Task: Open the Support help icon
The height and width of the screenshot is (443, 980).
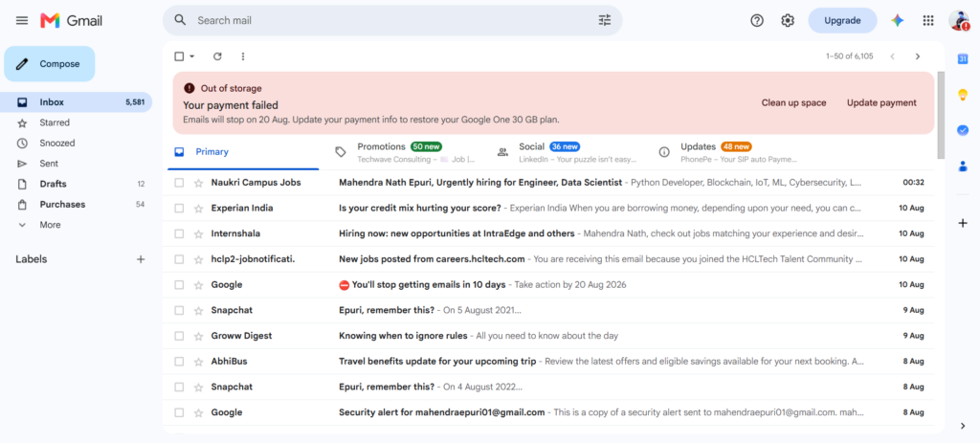Action: 757,21
